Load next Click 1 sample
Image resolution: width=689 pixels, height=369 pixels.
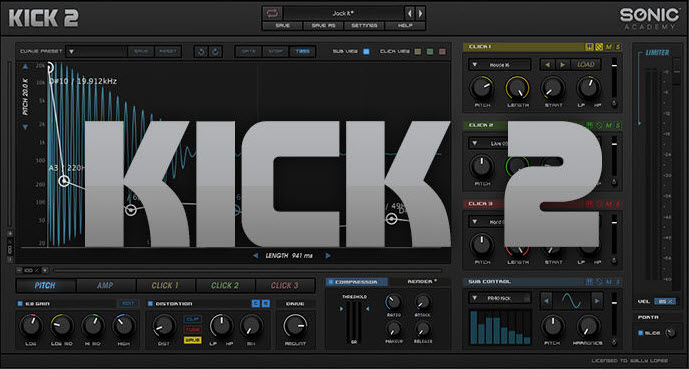(562, 65)
